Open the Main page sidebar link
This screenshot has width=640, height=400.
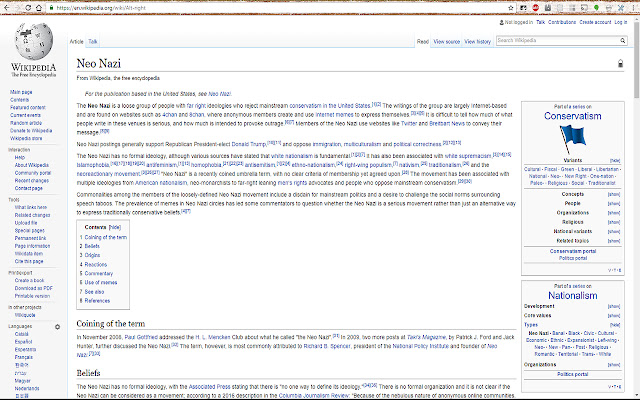pos(21,92)
